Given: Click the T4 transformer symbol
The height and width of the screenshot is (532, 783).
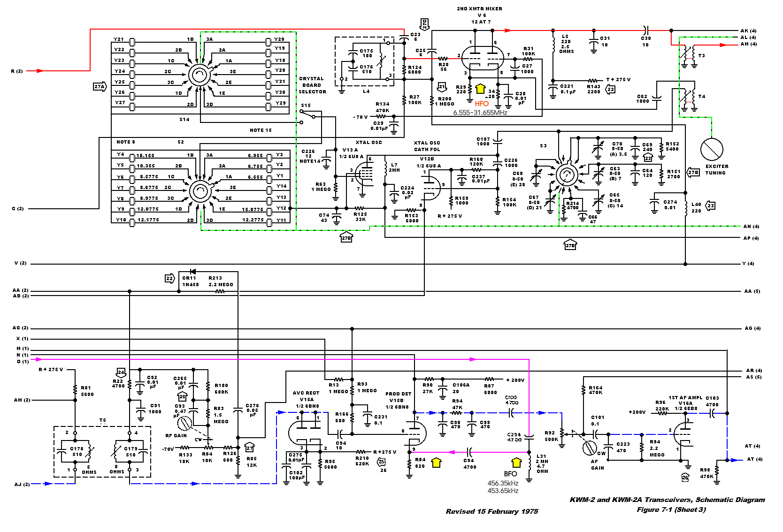Looking at the screenshot, I should (689, 99).
